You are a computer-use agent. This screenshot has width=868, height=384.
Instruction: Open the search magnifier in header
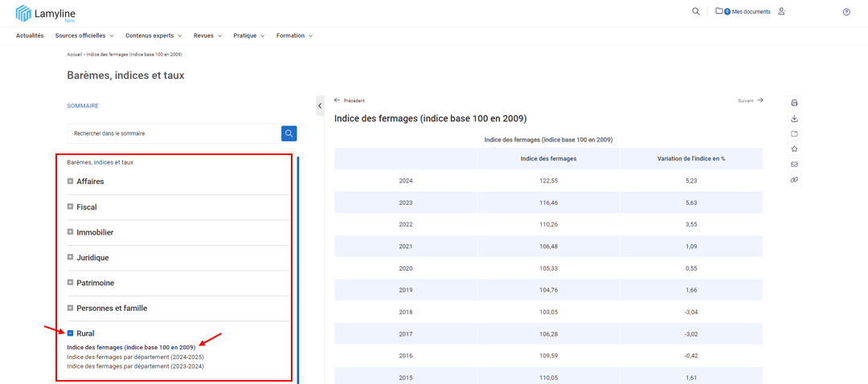click(696, 11)
